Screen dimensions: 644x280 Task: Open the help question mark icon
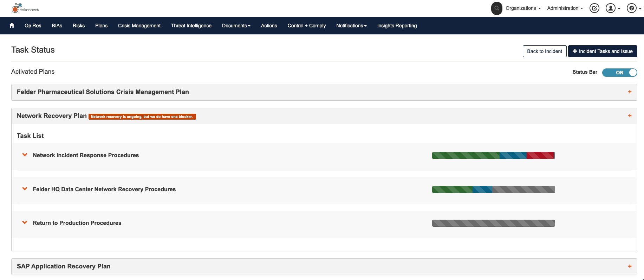point(633,8)
